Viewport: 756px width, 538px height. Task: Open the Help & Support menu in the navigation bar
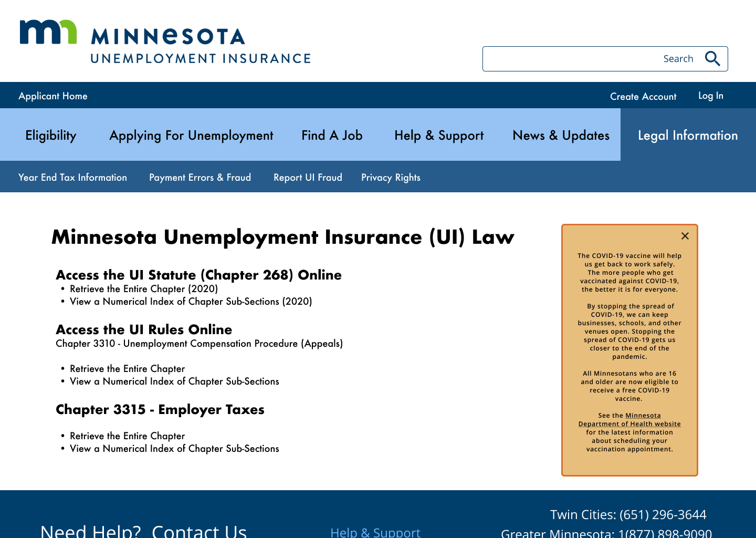[x=439, y=135]
